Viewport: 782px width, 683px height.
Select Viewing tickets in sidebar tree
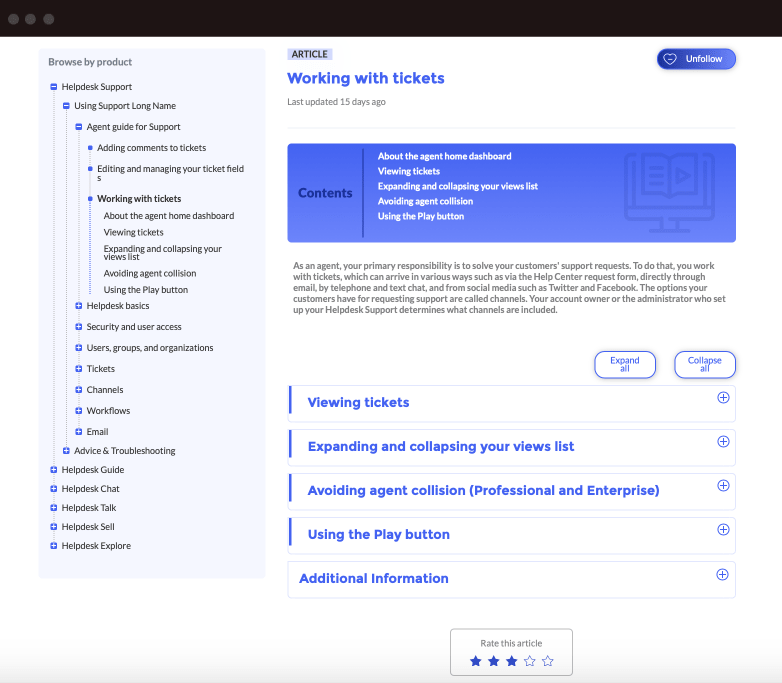133,232
